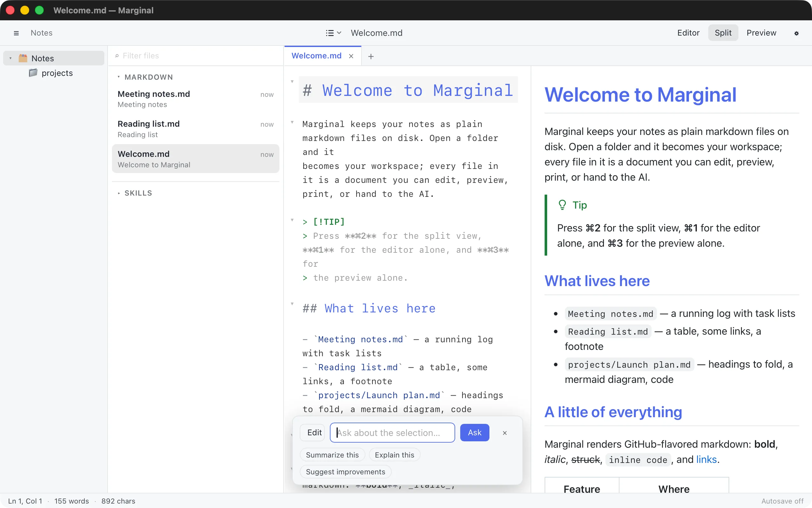The width and height of the screenshot is (812, 508).
Task: Click the What lives here preview heading
Action: 597,281
